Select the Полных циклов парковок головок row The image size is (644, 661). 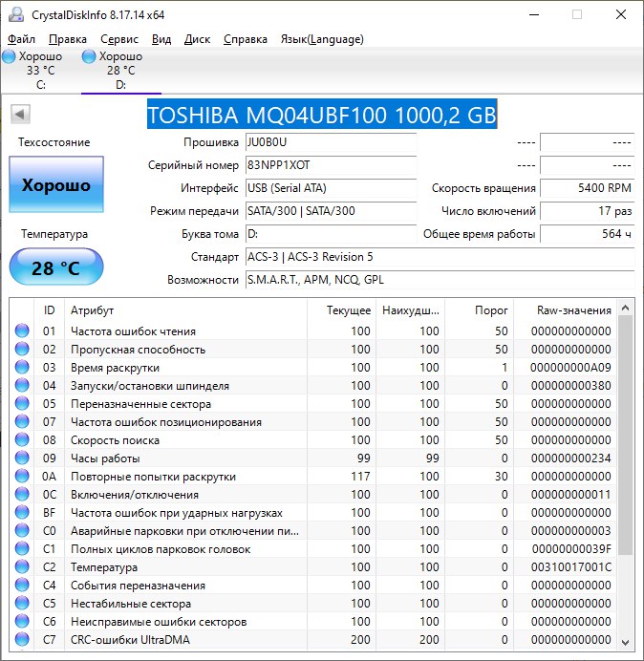click(x=312, y=549)
